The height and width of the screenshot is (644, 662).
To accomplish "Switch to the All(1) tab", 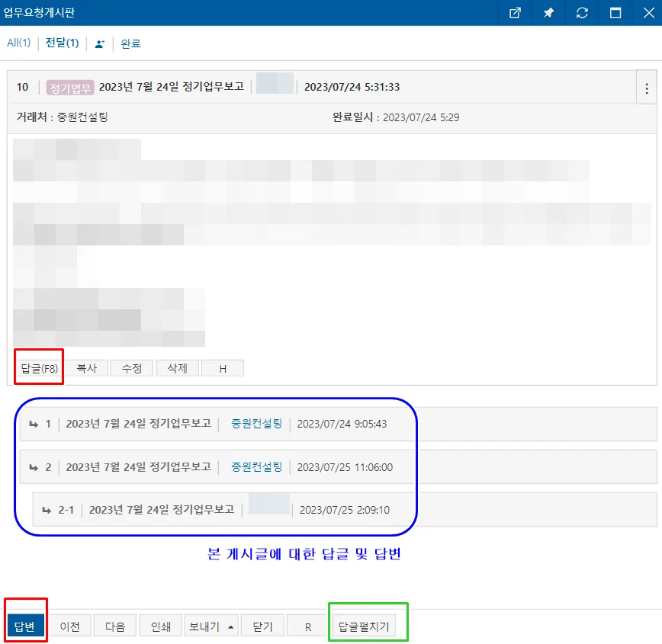I will click(x=19, y=43).
